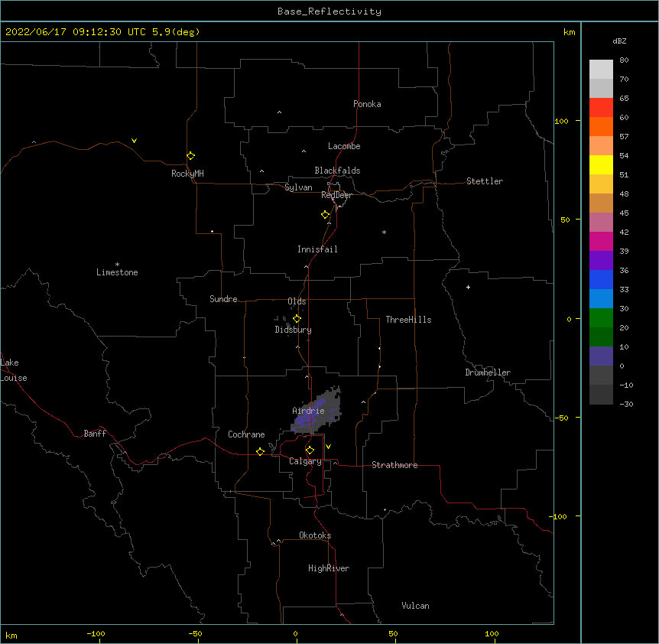
Task: Click the red 65 dBZ color swatch
Action: (x=601, y=108)
